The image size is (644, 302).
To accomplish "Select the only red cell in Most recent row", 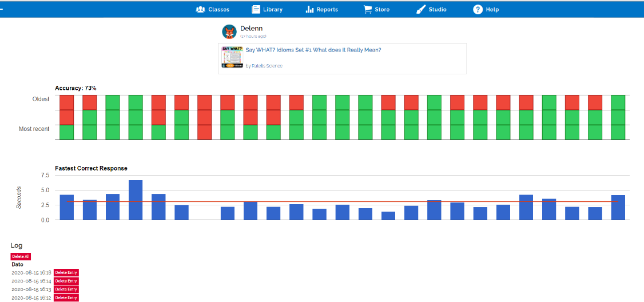I will click(205, 132).
